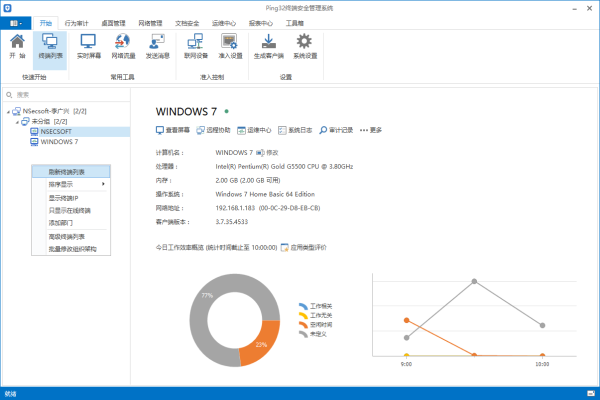600x400 pixels.
Task: Click the green online status dot
Action: pyautogui.click(x=227, y=111)
